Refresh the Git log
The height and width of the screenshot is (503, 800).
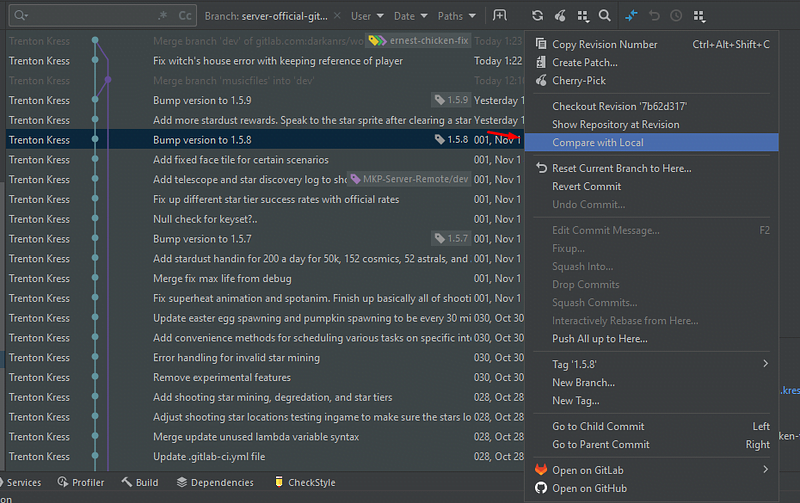(537, 16)
